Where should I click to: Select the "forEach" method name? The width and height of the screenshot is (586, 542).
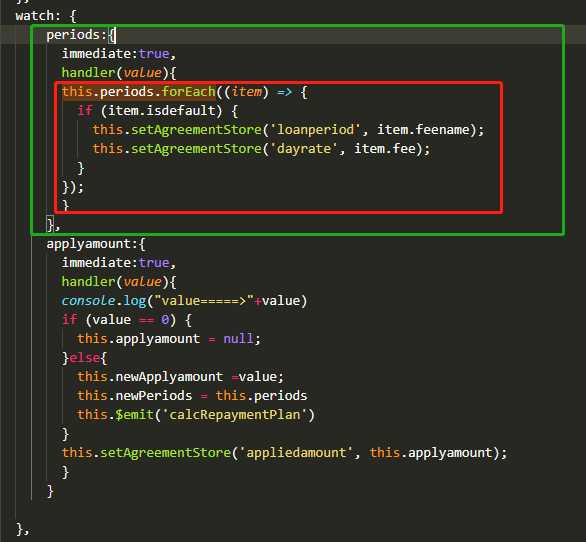(189, 92)
